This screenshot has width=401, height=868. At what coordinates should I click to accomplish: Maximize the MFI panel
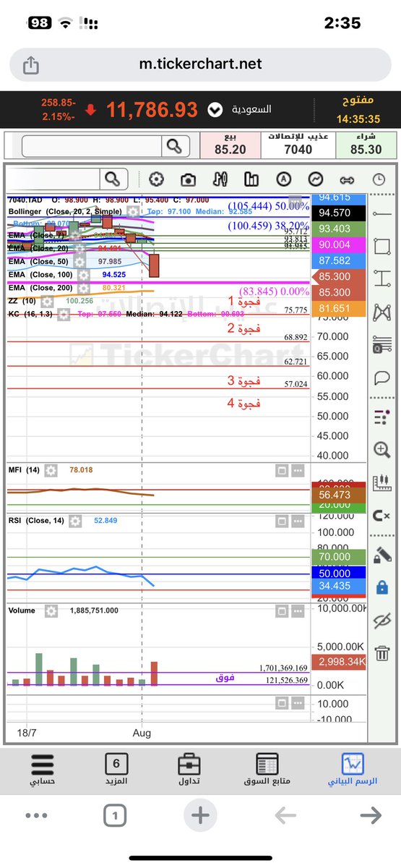(282, 471)
